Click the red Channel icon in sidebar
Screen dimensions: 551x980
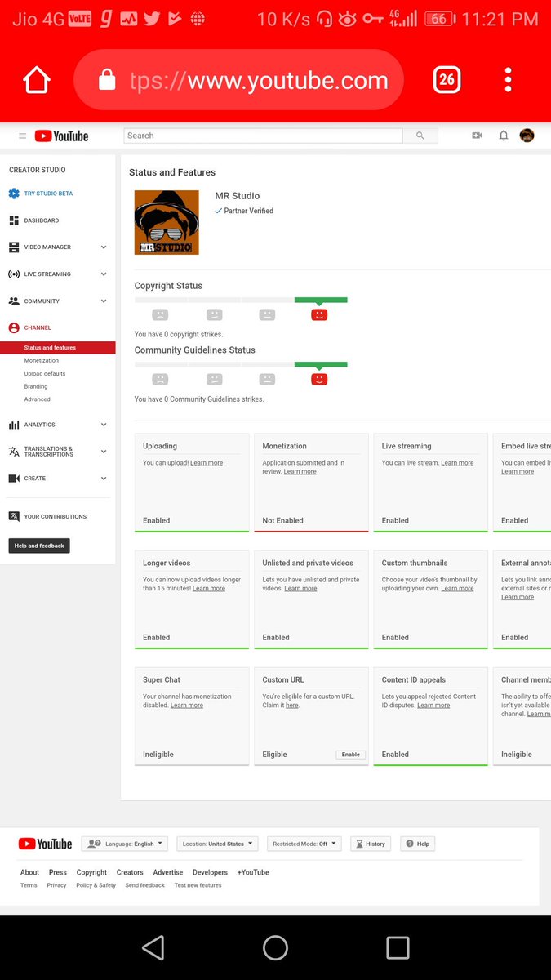pyautogui.click(x=14, y=327)
